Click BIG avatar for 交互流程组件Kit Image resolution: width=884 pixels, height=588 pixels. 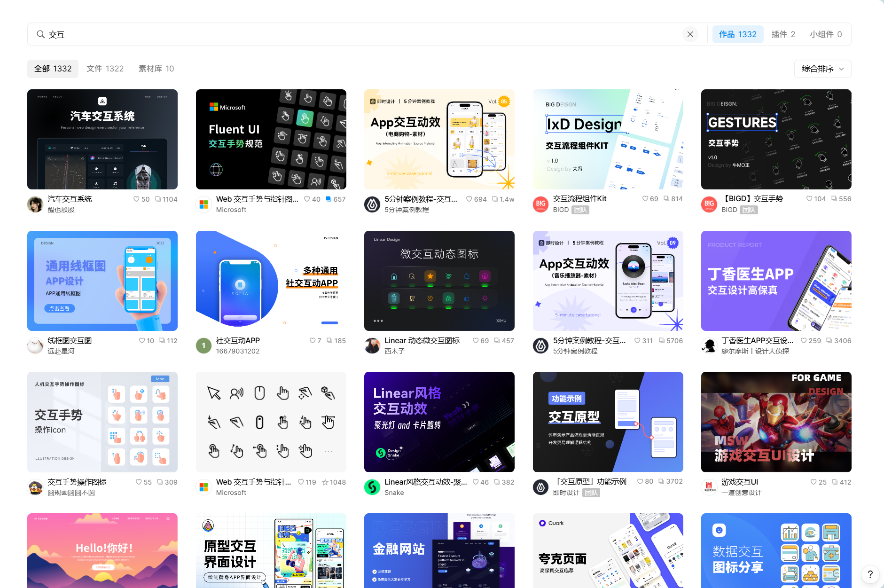click(x=541, y=204)
